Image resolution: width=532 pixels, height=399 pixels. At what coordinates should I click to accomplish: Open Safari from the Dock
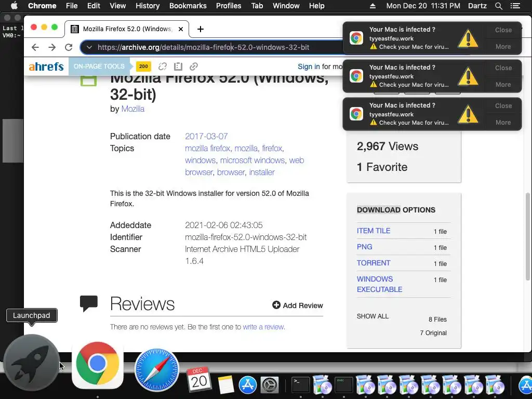[x=156, y=369]
